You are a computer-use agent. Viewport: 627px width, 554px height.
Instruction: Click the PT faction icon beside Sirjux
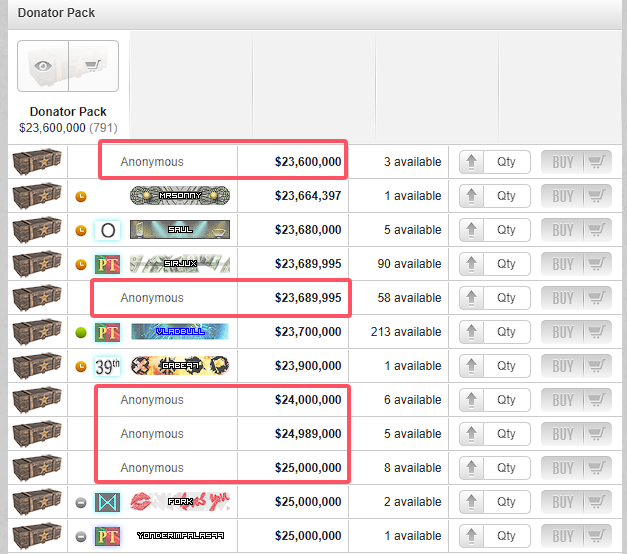(x=107, y=264)
